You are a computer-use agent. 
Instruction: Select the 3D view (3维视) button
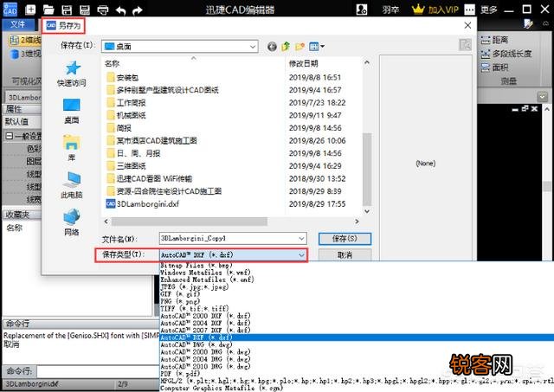[25, 54]
